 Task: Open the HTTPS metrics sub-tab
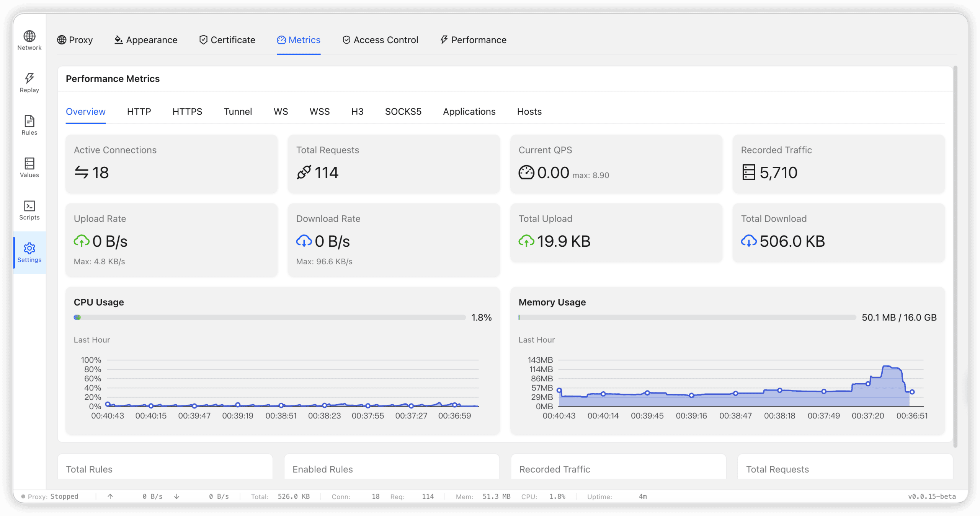pos(187,111)
